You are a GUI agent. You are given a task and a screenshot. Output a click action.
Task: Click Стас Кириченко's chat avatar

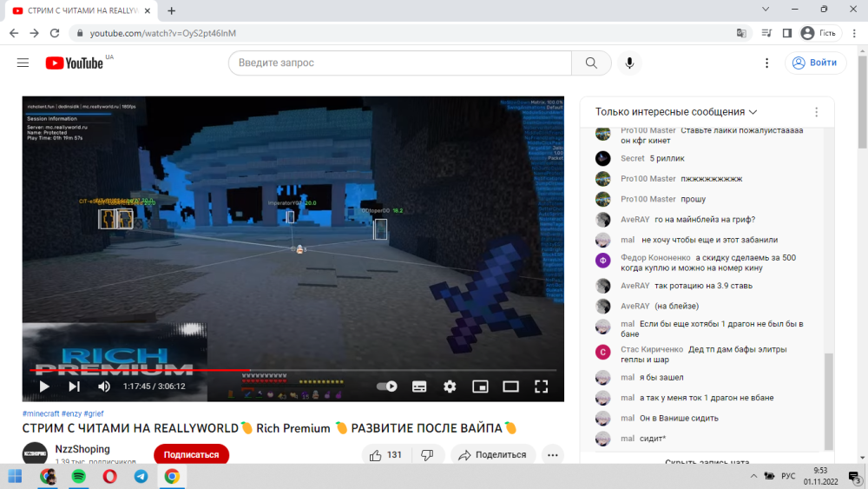tap(603, 353)
